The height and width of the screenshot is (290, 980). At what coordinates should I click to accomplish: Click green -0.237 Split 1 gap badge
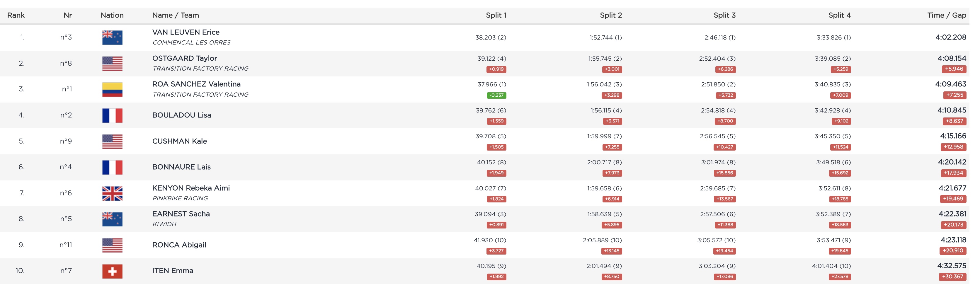(496, 95)
